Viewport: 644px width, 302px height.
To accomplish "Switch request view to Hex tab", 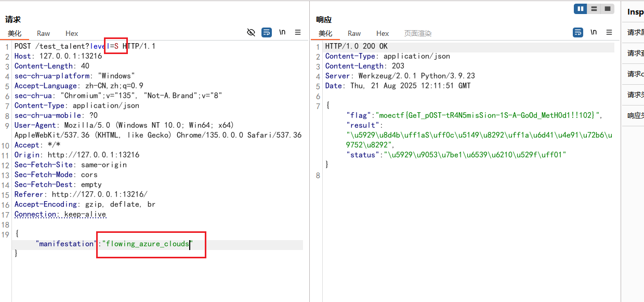I will (x=72, y=33).
